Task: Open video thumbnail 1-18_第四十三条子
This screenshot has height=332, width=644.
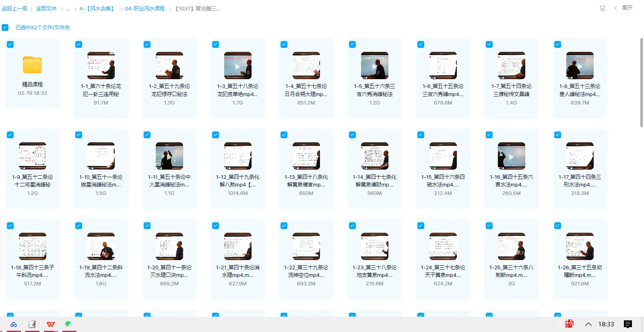Action: (33, 246)
